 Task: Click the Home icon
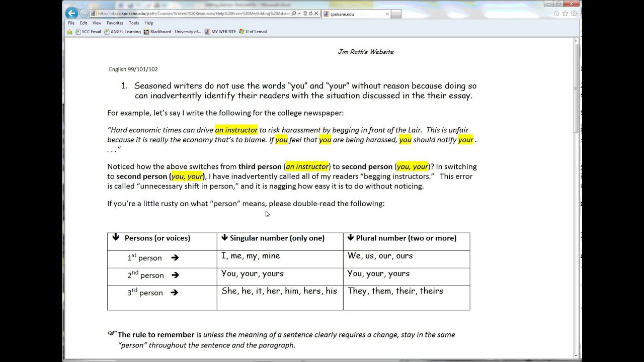pyautogui.click(x=557, y=14)
